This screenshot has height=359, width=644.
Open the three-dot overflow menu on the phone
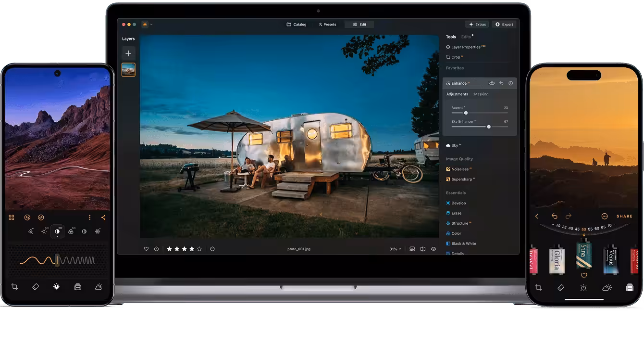coord(90,217)
